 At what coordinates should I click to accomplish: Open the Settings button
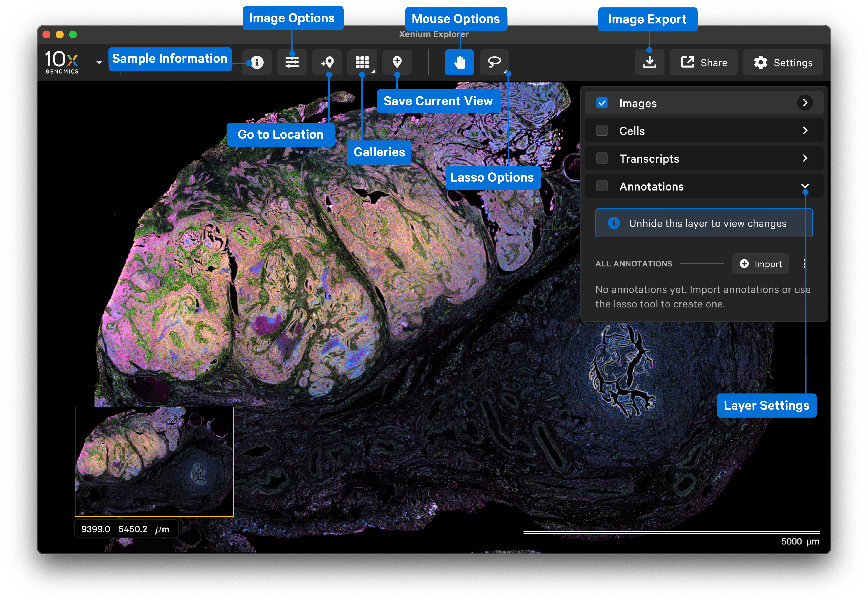(x=783, y=62)
